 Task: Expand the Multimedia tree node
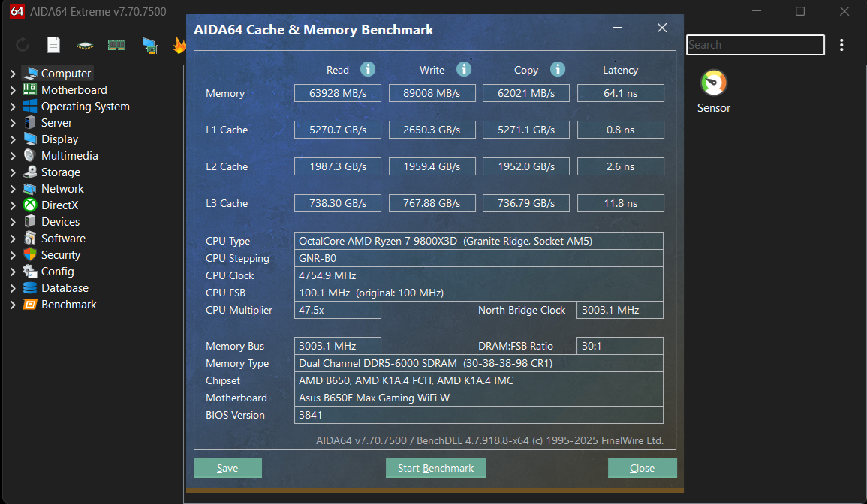tap(13, 156)
